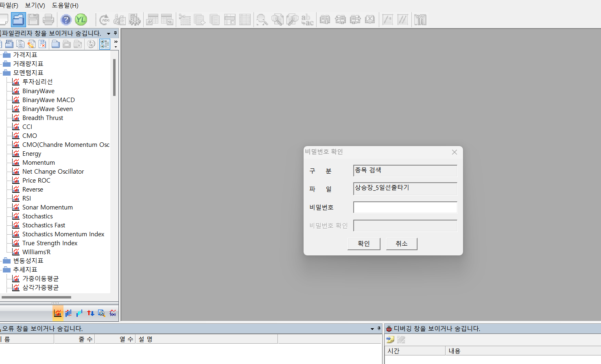This screenshot has height=364, width=601.
Task: Toggle the tree list view button
Action: click(x=105, y=44)
